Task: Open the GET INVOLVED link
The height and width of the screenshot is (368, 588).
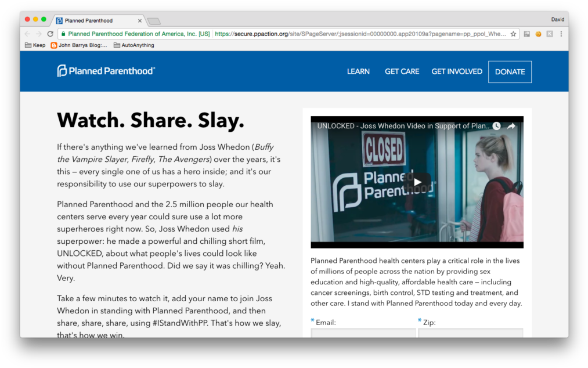Action: [457, 71]
